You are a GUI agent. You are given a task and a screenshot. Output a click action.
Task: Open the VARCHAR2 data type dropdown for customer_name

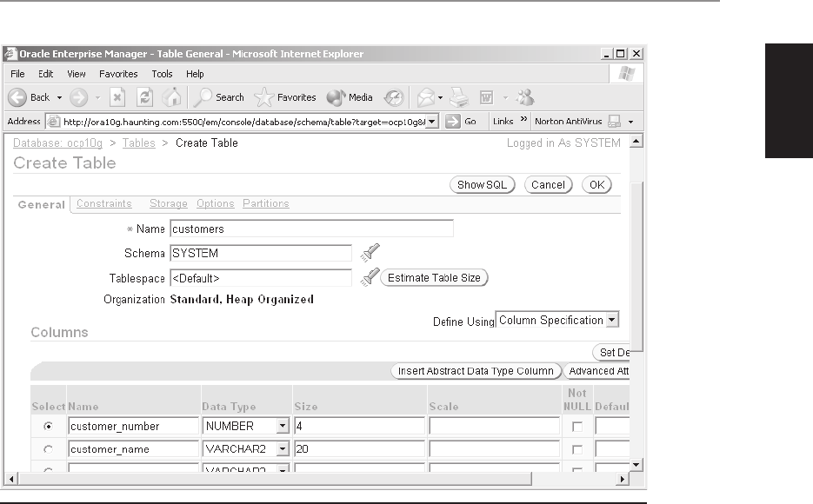click(x=282, y=448)
